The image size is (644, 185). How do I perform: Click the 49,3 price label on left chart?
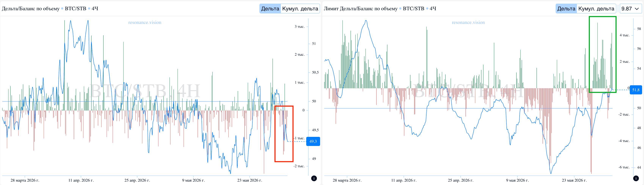[313, 142]
